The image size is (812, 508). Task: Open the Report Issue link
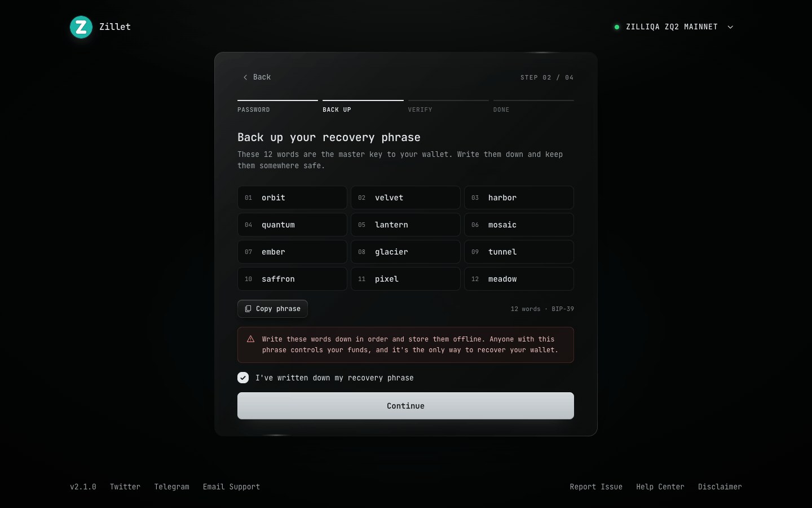(x=596, y=487)
